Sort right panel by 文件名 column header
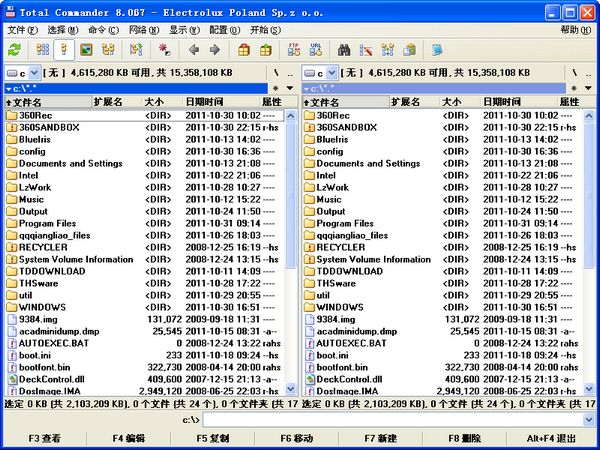 pyautogui.click(x=346, y=102)
